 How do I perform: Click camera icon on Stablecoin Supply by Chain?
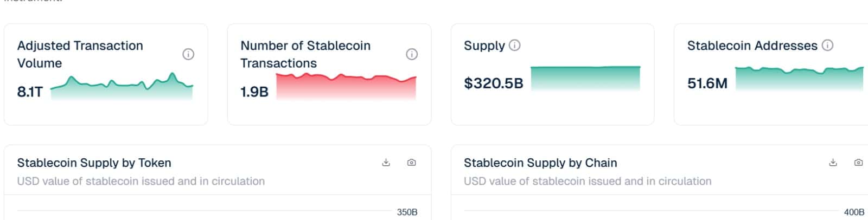point(858,163)
